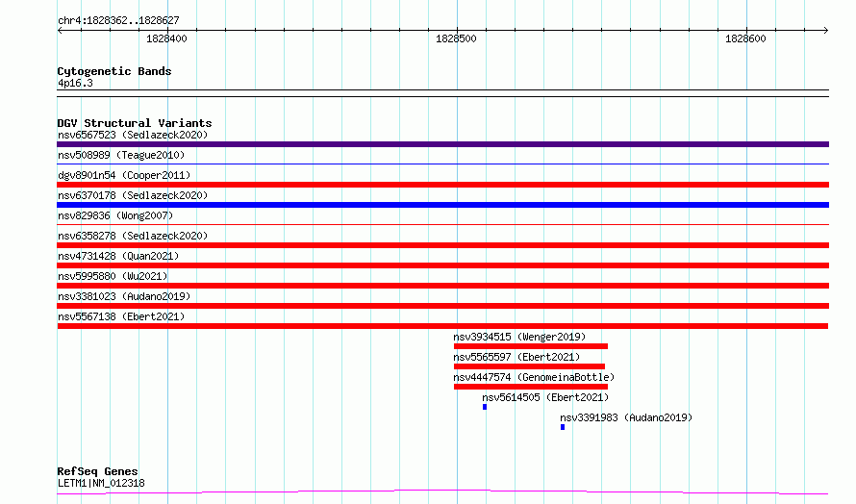Open variant nsv829836 (Wong2007) label
This screenshot has width=856, height=504.
pyautogui.click(x=115, y=215)
